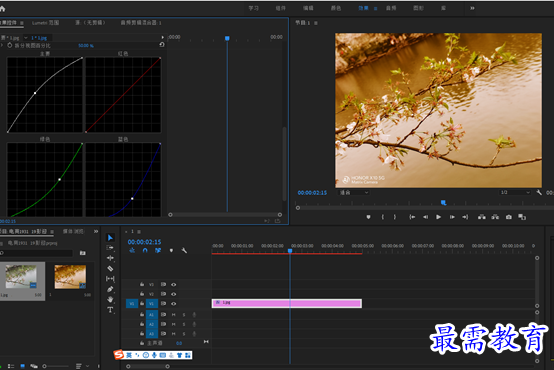Viewport: 554px width, 370px height.
Task: Click Mark Out bracket button
Action: click(x=395, y=217)
